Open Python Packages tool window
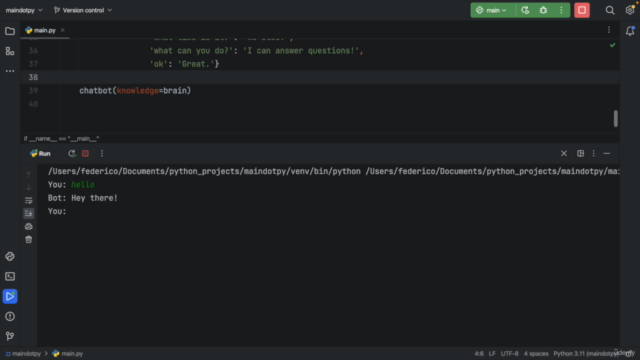The image size is (640, 360). tap(10, 256)
